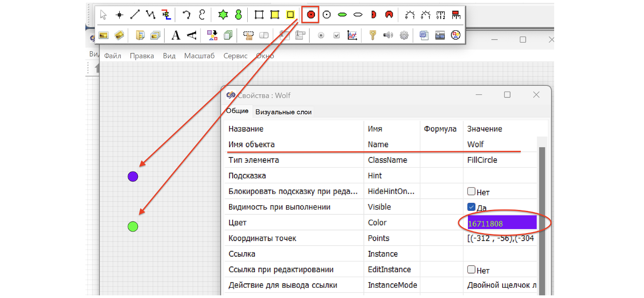644x298 pixels.
Task: Select the zigzag polyline tool
Action: pyautogui.click(x=151, y=15)
